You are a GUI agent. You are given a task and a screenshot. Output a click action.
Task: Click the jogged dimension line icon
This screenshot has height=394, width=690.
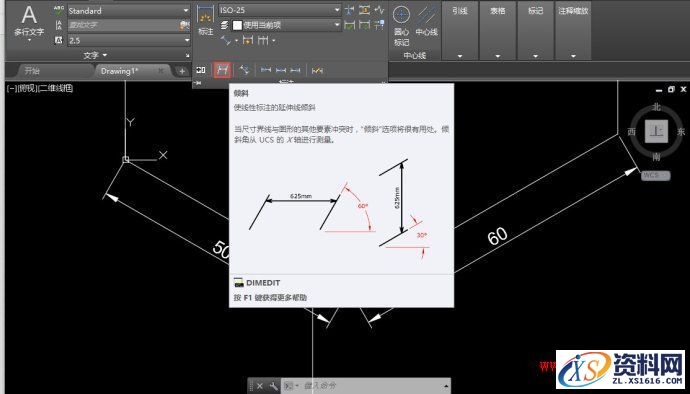tap(379, 10)
